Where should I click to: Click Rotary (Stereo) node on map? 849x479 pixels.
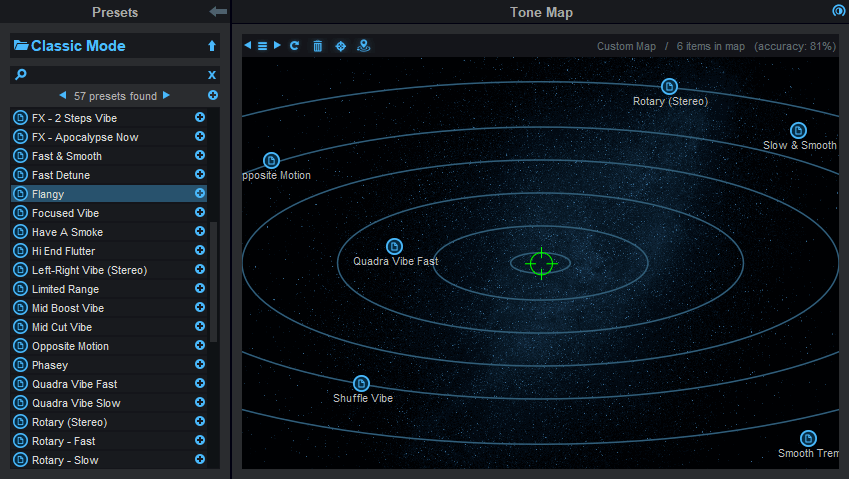pos(669,86)
